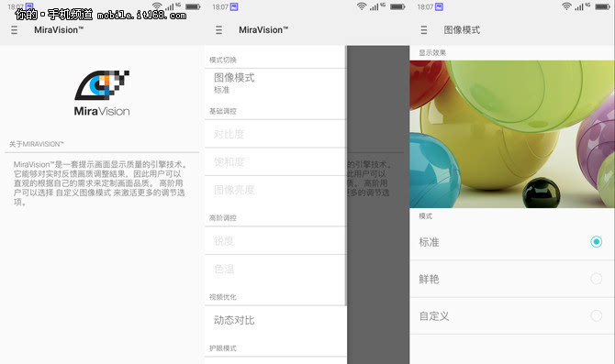Image resolution: width=615 pixels, height=364 pixels.
Task: Click the 标准 option label text
Action: 429,242
